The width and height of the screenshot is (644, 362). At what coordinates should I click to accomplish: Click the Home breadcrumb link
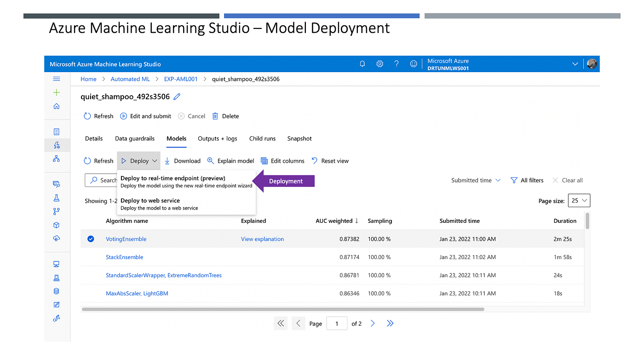(89, 79)
